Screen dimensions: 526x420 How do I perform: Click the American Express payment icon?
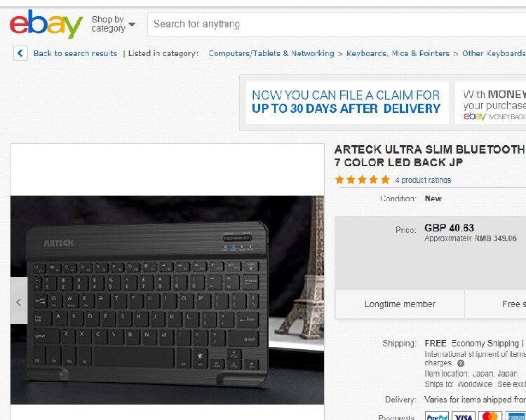516,416
